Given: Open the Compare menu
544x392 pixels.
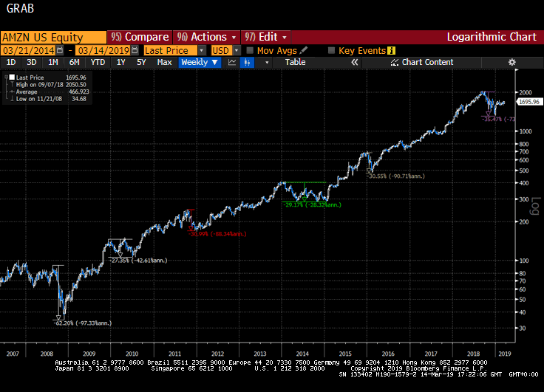Looking at the screenshot, I should 140,37.
